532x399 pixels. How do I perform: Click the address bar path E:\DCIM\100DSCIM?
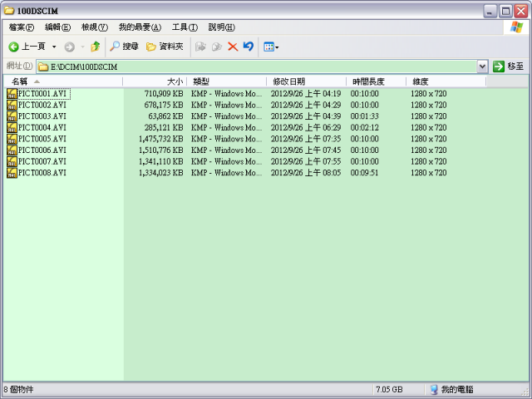pos(84,66)
